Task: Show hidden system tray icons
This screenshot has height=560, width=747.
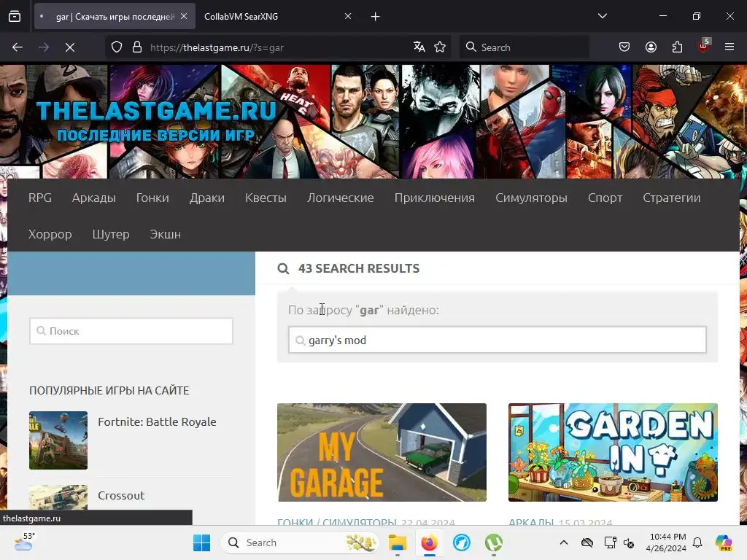Action: [x=564, y=542]
